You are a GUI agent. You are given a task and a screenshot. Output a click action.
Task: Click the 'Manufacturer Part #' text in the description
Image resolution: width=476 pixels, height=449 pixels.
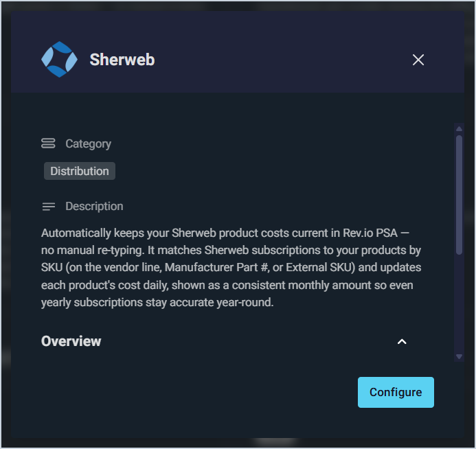pos(217,267)
